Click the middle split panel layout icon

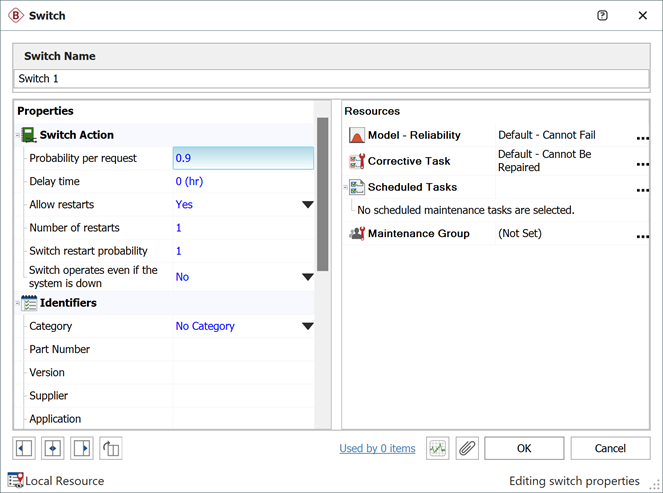pos(53,449)
